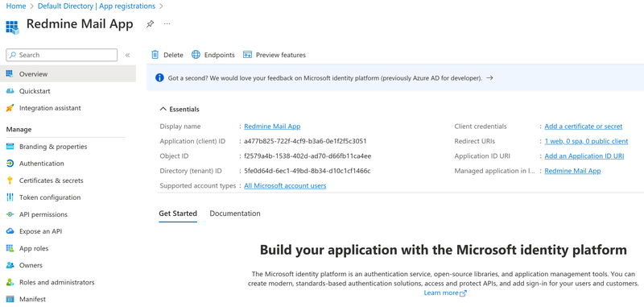Focus the sidebar Search field
Image resolution: width=644 pixels, height=307 pixels.
tap(62, 55)
